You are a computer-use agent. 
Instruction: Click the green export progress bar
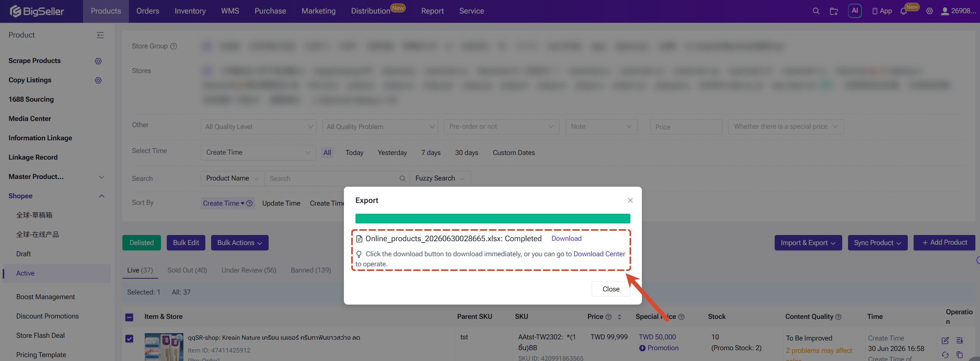coord(493,219)
